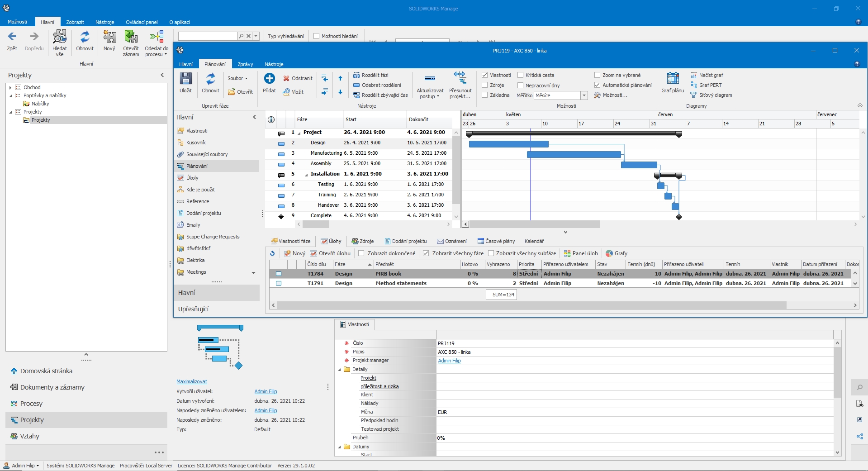
Task: Click the Manufacturing phase Gantt bar
Action: [x=574, y=154]
